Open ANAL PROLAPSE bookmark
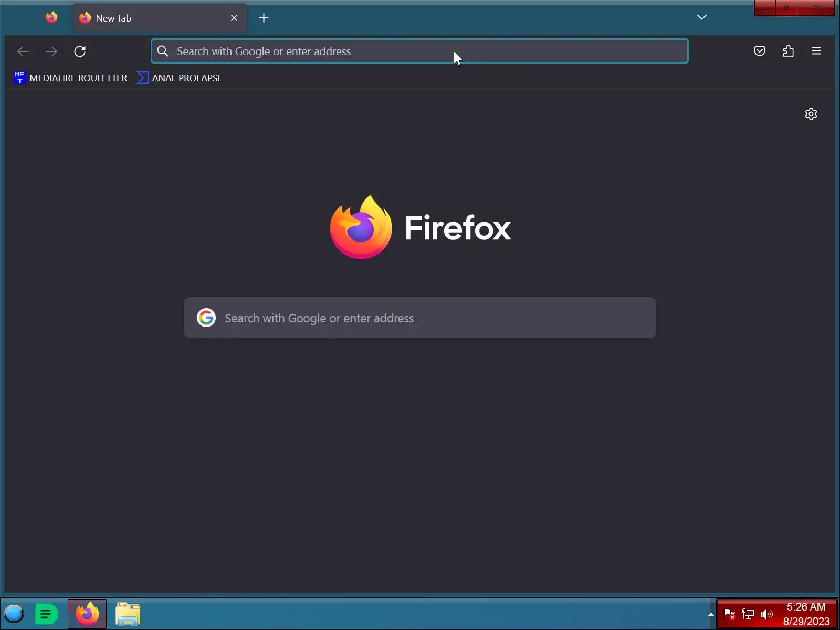The width and height of the screenshot is (840, 630). coord(180,78)
